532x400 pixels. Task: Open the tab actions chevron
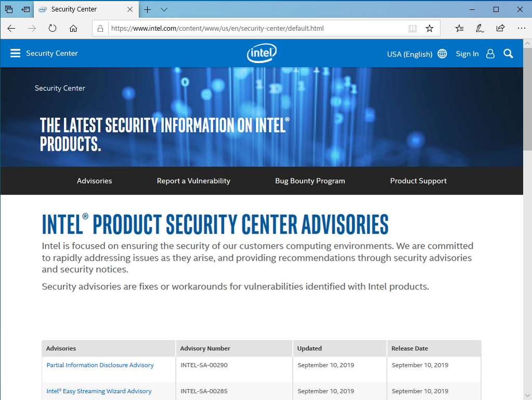coord(163,9)
